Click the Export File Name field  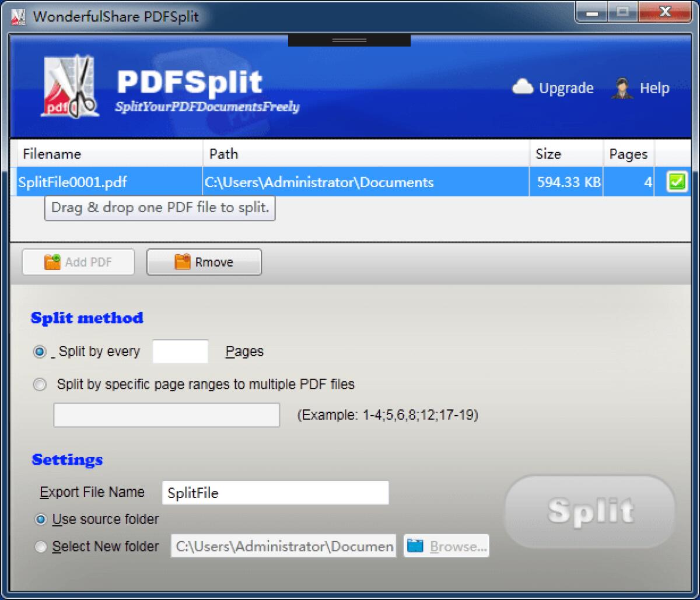click(274, 492)
